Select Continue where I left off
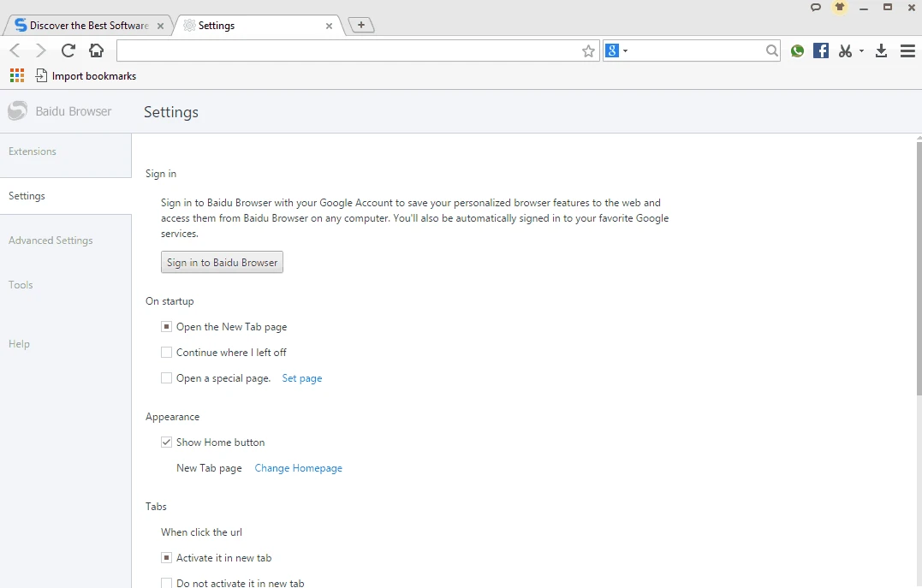 click(166, 353)
